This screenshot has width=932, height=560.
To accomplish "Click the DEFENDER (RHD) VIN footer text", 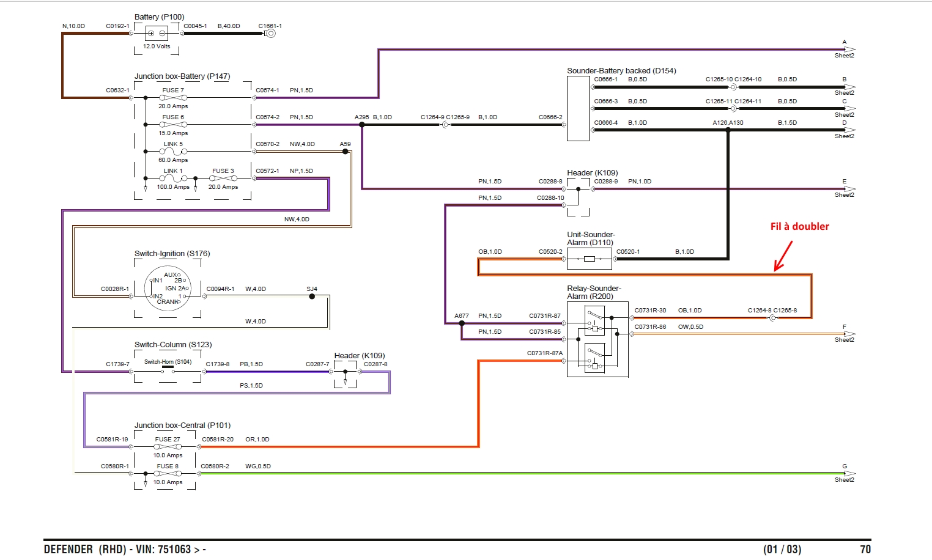I will coord(125,549).
